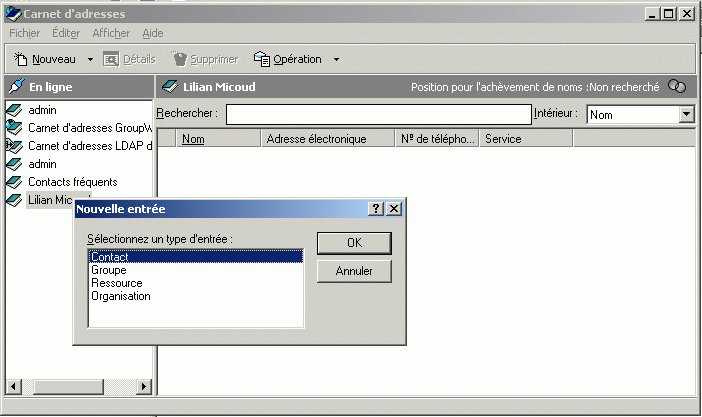The width and height of the screenshot is (702, 417).
Task: Click the En ligne plug icon
Action: 17,86
